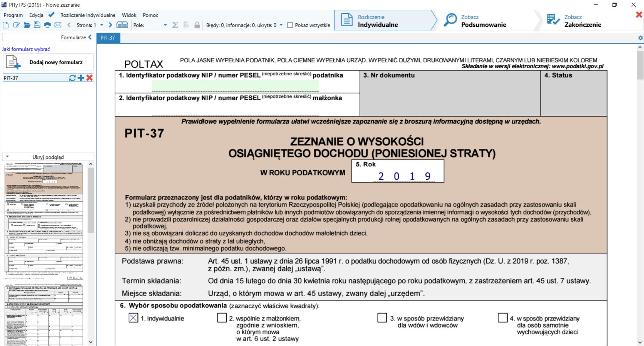Check wspólnie z małżonkiem option

(x=222, y=318)
